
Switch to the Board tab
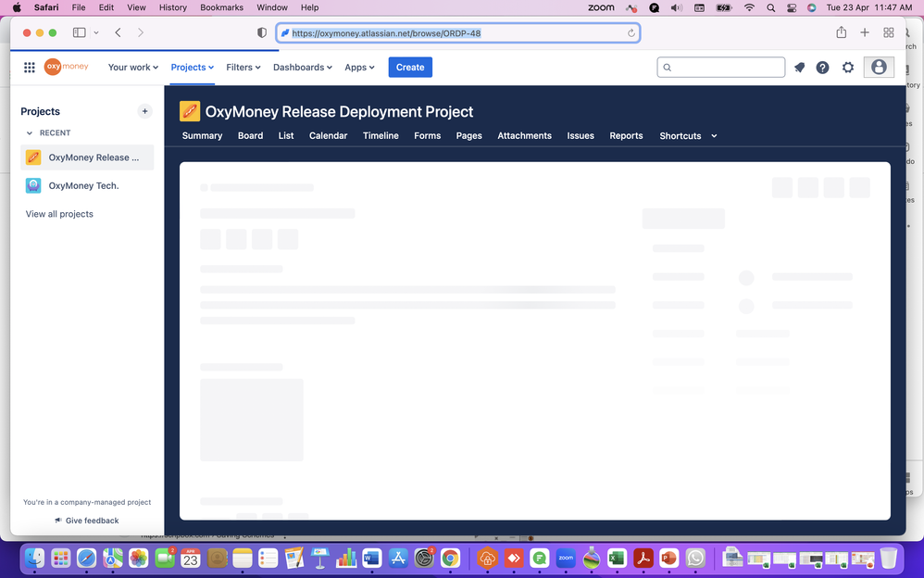(251, 135)
